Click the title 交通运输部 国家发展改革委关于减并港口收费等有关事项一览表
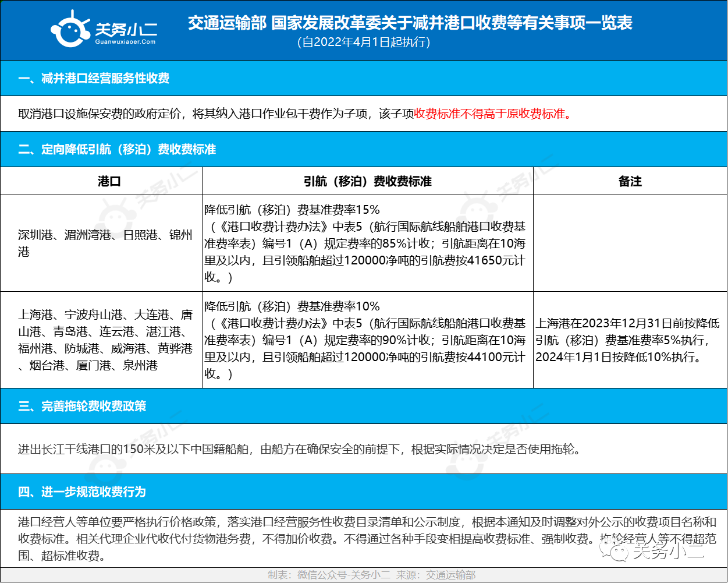Screen dimensions: 728x583 point(410,23)
